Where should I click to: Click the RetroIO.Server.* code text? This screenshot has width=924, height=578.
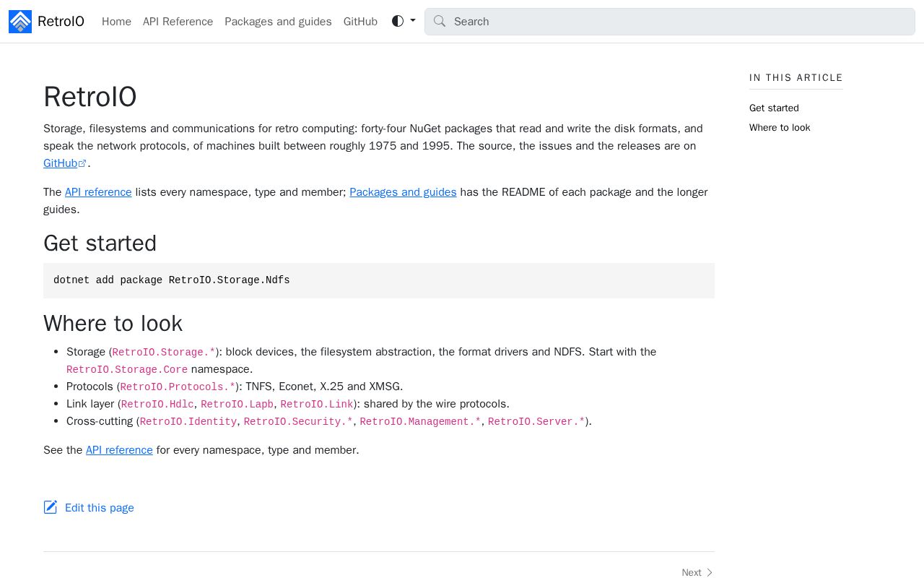[x=536, y=422]
